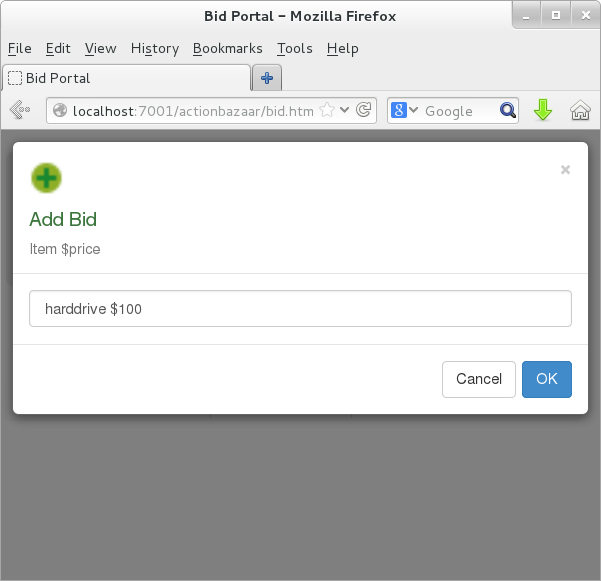Click the localhost URL address bar
The width and height of the screenshot is (601, 581).
(x=190, y=111)
